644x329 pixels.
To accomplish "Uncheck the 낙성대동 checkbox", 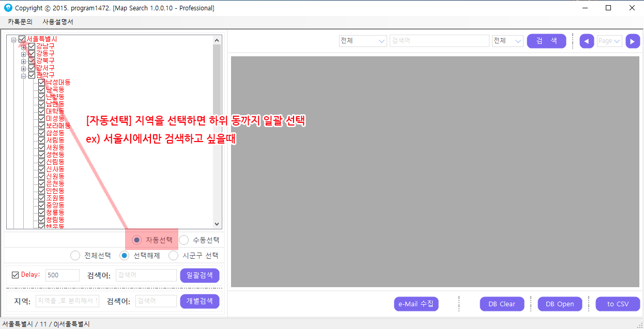I will pos(41,83).
